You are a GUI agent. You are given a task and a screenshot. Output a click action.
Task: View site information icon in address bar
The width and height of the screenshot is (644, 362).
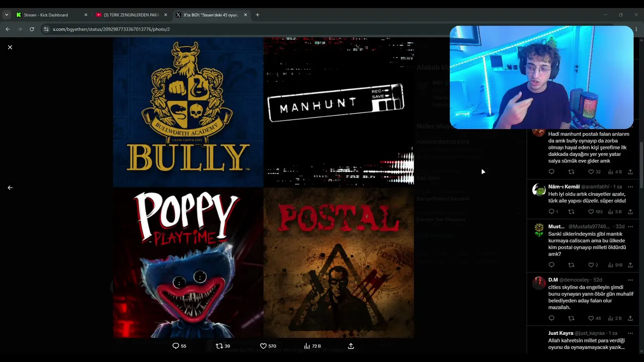tap(46, 29)
